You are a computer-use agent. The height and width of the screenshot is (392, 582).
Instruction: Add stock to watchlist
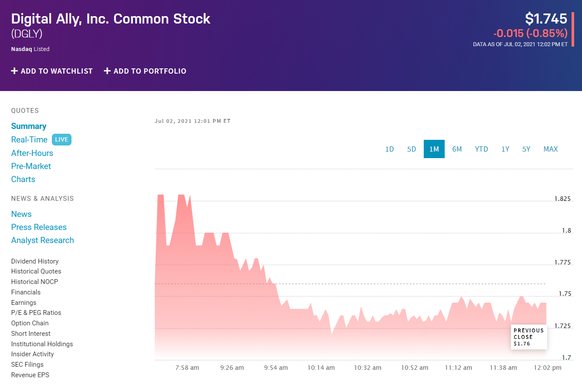click(x=52, y=71)
